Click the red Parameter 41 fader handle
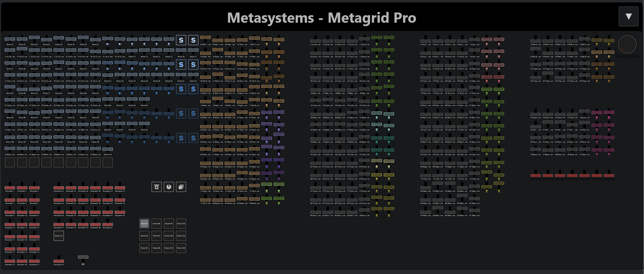The width and height of the screenshot is (644, 274). click(59, 188)
